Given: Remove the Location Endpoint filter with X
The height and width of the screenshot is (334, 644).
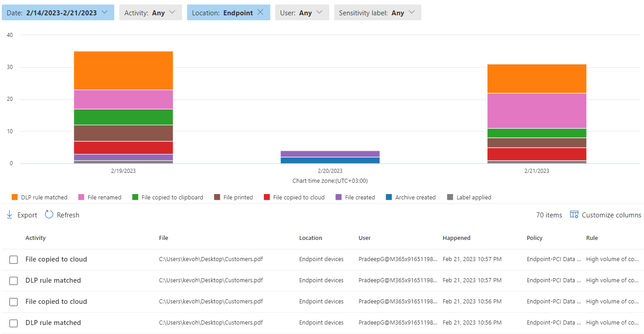Looking at the screenshot, I should 260,13.
